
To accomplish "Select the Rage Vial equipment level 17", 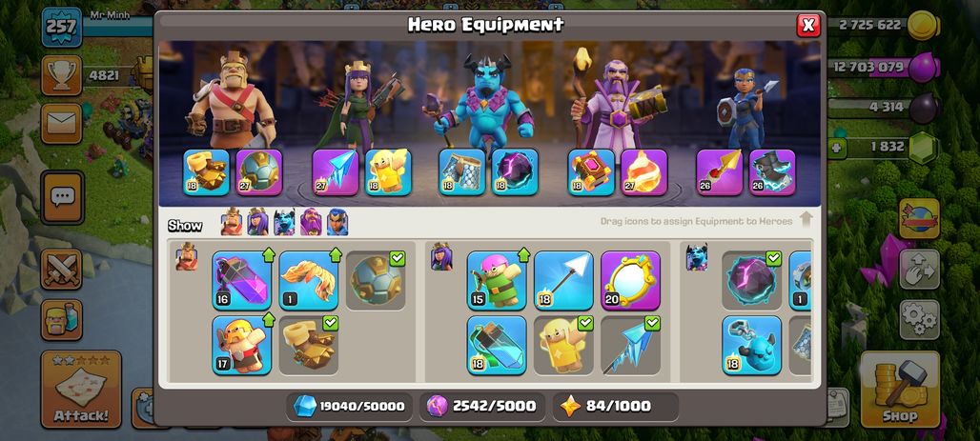I will click(242, 345).
